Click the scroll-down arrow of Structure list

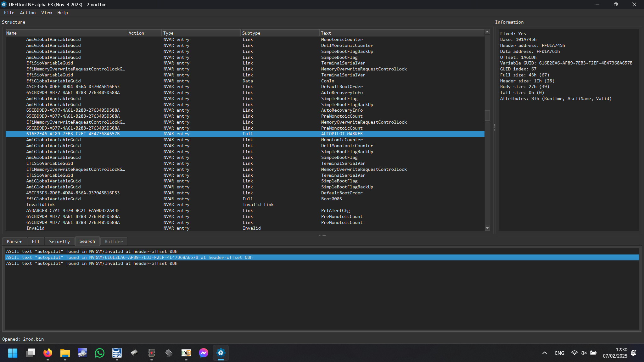pos(487,228)
